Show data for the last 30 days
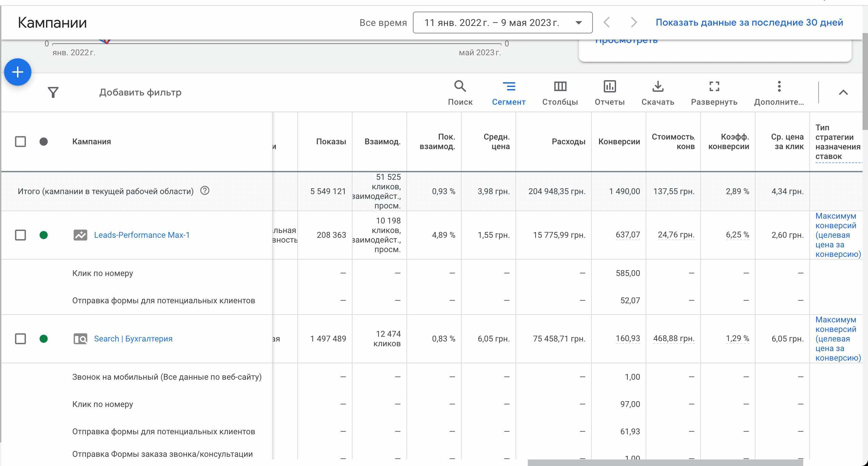The width and height of the screenshot is (868, 466). [749, 23]
